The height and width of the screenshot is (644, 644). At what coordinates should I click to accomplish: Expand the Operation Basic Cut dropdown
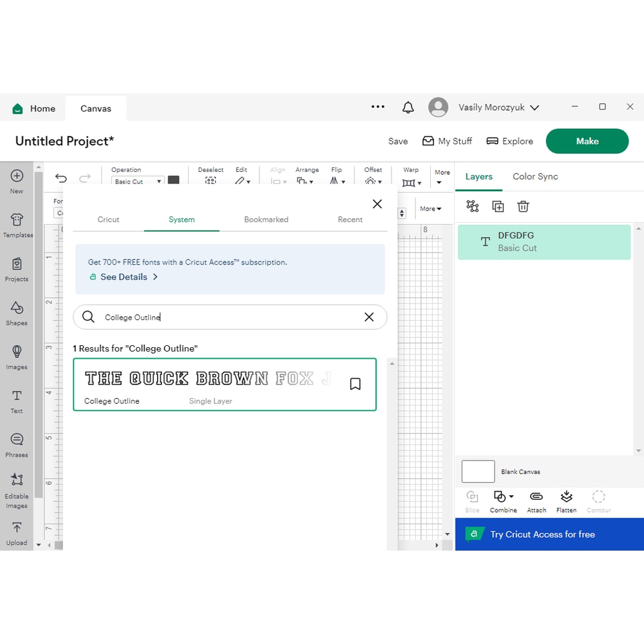(x=137, y=182)
